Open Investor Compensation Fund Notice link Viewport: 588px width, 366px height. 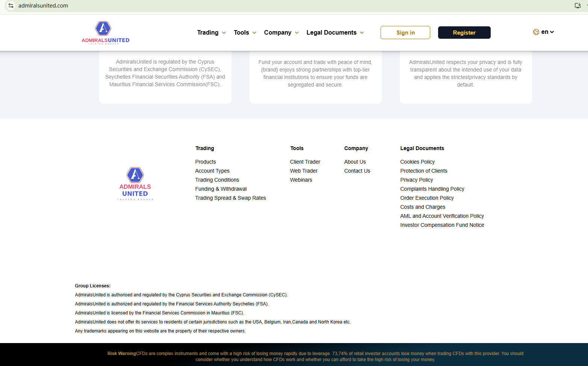442,225
